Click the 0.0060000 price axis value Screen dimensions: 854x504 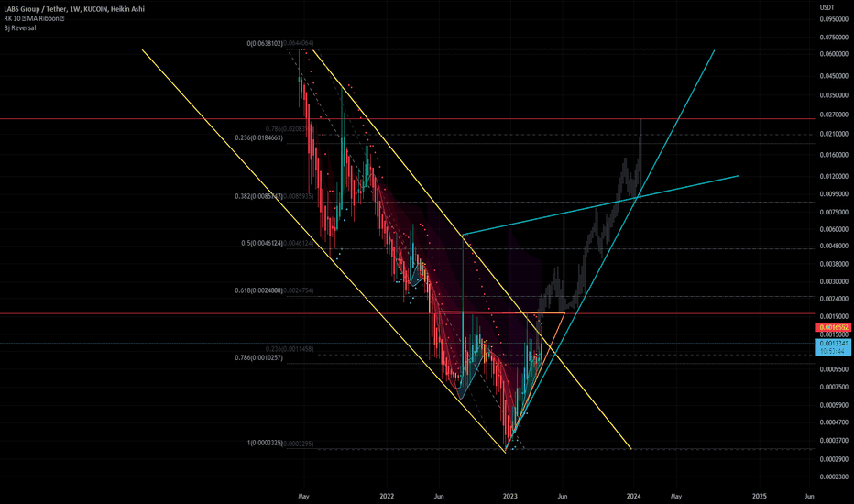point(834,229)
